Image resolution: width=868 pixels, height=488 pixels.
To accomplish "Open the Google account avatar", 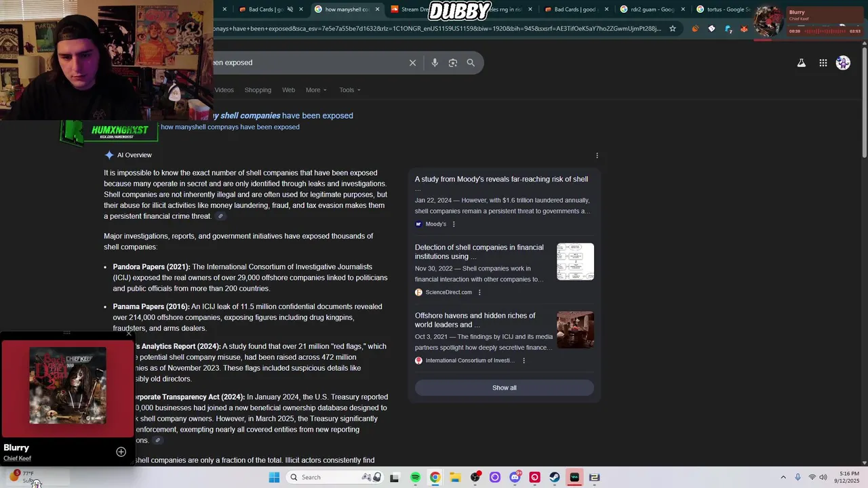I will point(843,62).
